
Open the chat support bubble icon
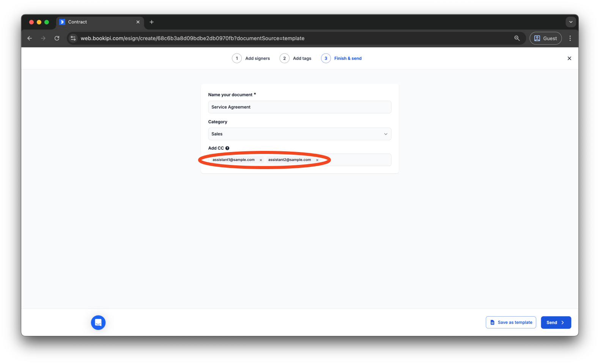click(x=98, y=323)
